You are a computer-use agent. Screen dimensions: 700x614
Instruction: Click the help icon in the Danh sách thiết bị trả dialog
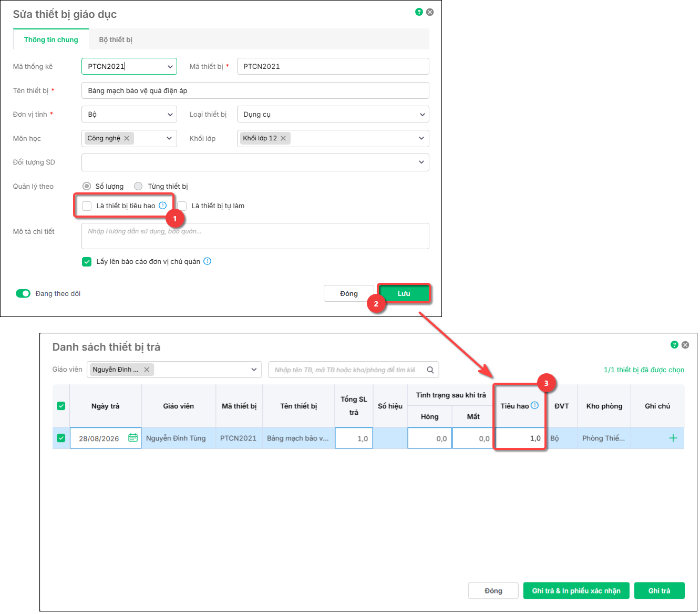click(674, 345)
